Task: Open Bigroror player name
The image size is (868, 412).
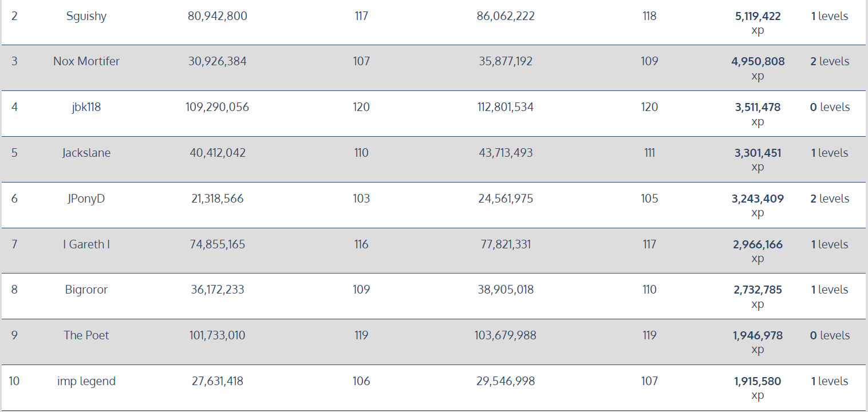Action: tap(86, 290)
